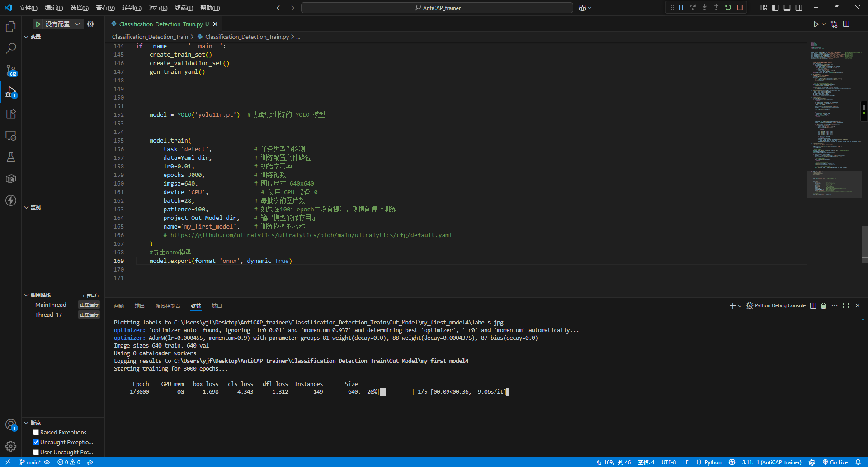Open the 运行(R) menu

click(158, 8)
